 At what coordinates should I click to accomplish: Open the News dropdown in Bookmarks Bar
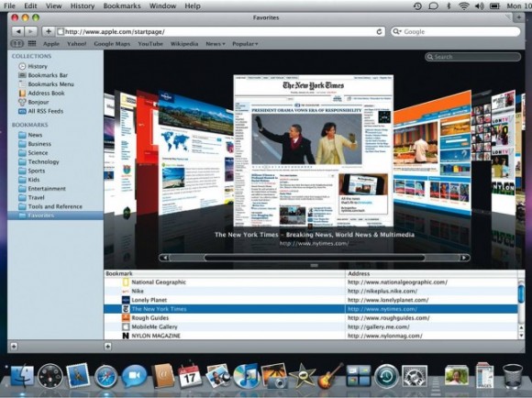tap(216, 44)
